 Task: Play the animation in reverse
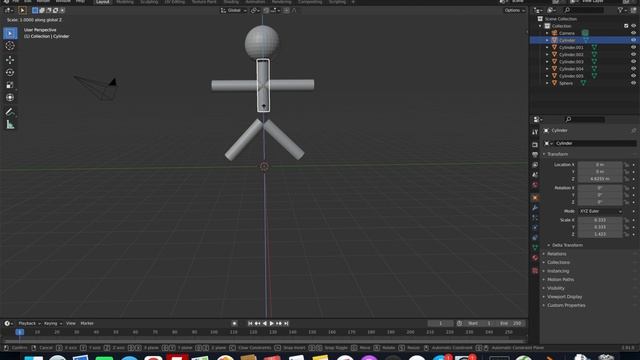264,323
